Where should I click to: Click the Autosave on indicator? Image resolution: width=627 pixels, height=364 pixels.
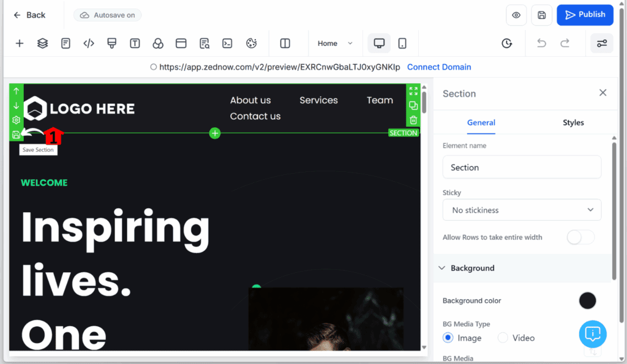[x=107, y=15]
